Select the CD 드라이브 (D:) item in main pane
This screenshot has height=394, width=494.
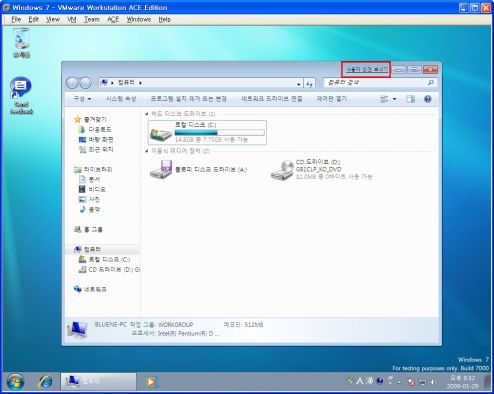[322, 170]
